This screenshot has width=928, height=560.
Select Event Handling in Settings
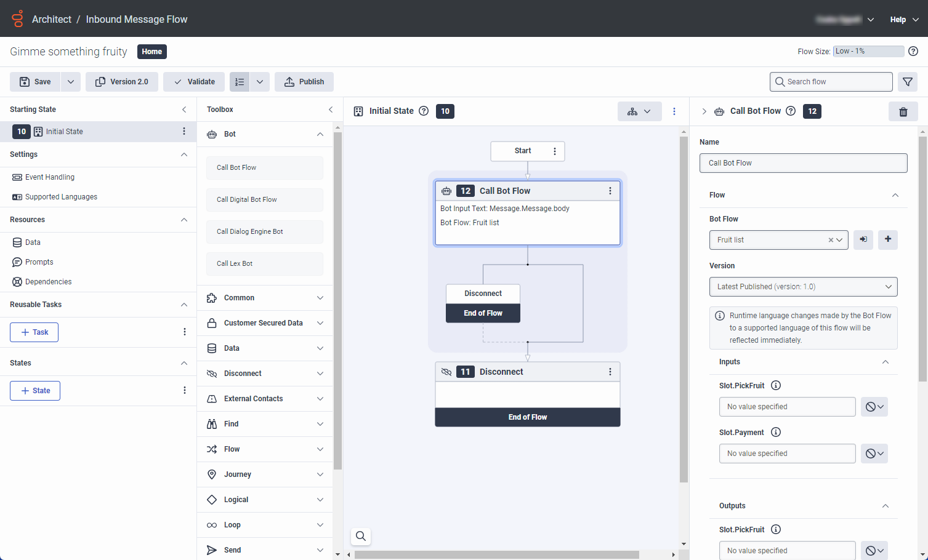point(49,177)
